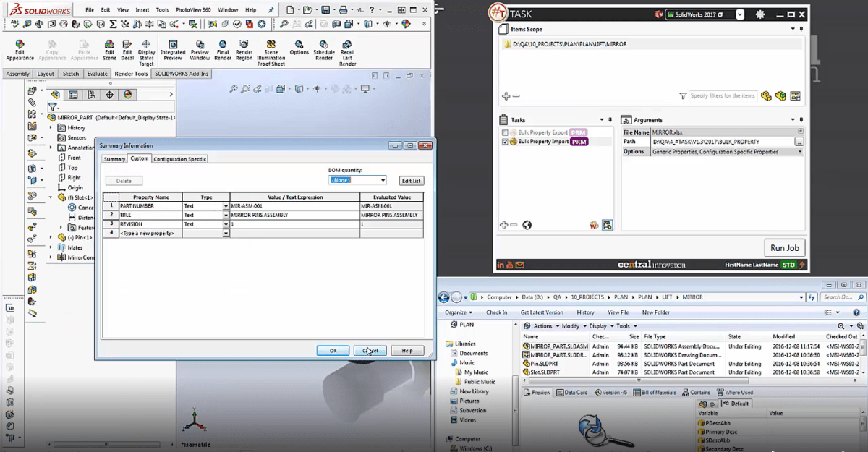The image size is (868, 452).
Task: Switch to the Configuration Specific tab
Action: pyautogui.click(x=180, y=159)
